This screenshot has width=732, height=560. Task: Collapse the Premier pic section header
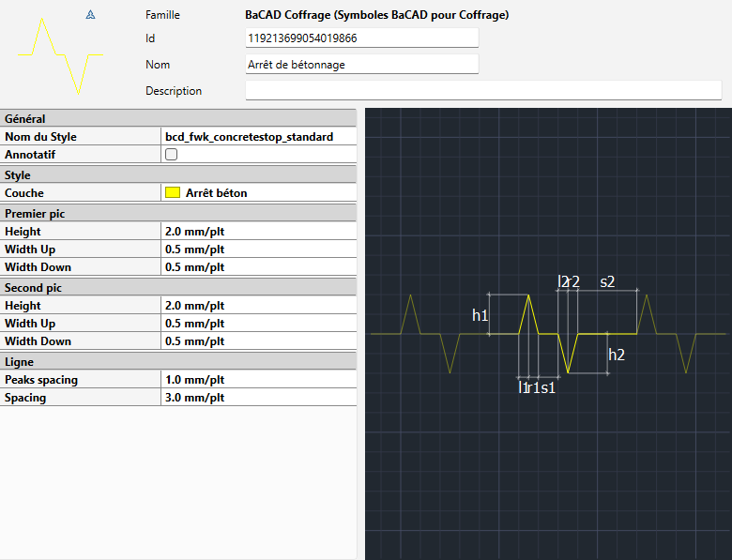178,214
